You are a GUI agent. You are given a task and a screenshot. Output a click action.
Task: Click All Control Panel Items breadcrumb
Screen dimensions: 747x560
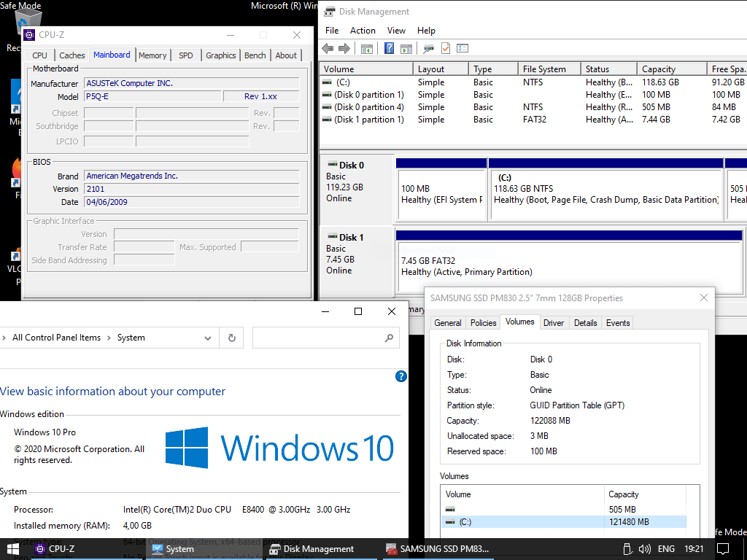(56, 338)
